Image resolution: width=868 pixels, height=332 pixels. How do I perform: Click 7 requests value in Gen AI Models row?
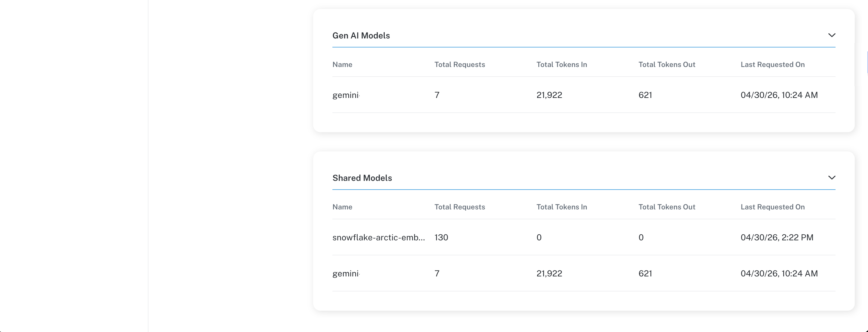(x=437, y=95)
